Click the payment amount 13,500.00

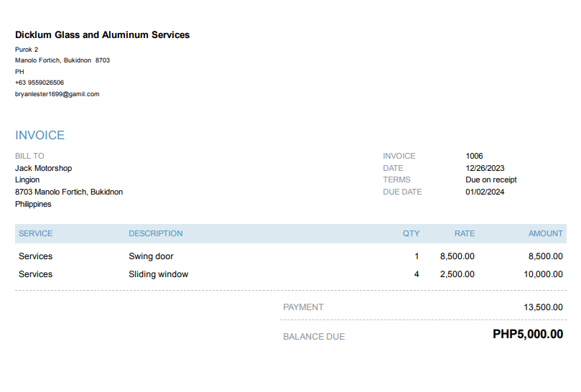tap(543, 307)
